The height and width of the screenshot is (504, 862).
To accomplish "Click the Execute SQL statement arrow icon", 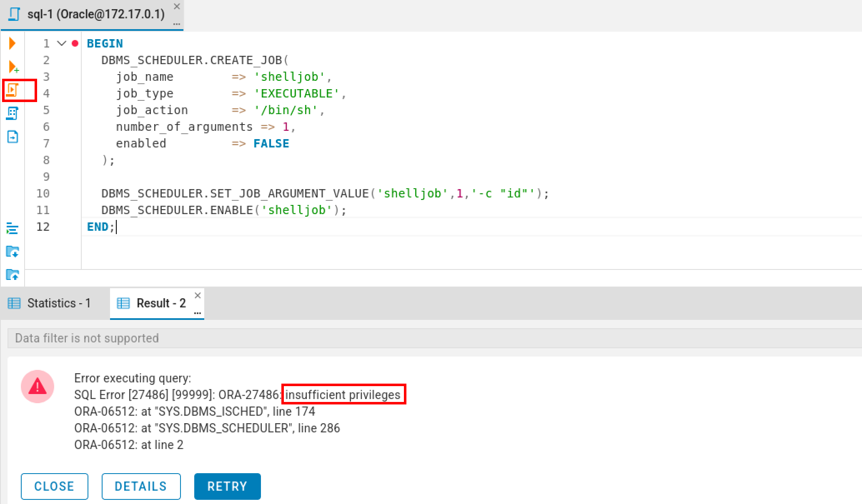I will click(13, 43).
